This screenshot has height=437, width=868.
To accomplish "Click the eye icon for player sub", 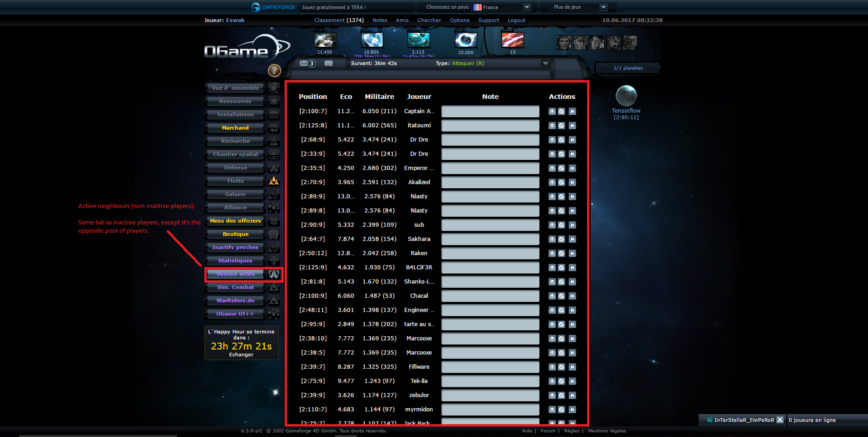I will pos(552,225).
